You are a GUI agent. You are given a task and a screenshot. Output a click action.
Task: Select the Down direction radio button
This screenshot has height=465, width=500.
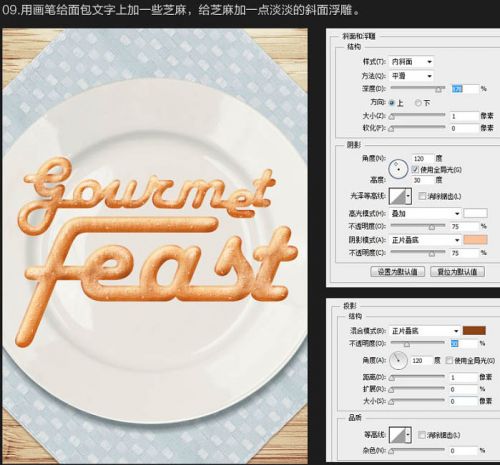[x=418, y=103]
